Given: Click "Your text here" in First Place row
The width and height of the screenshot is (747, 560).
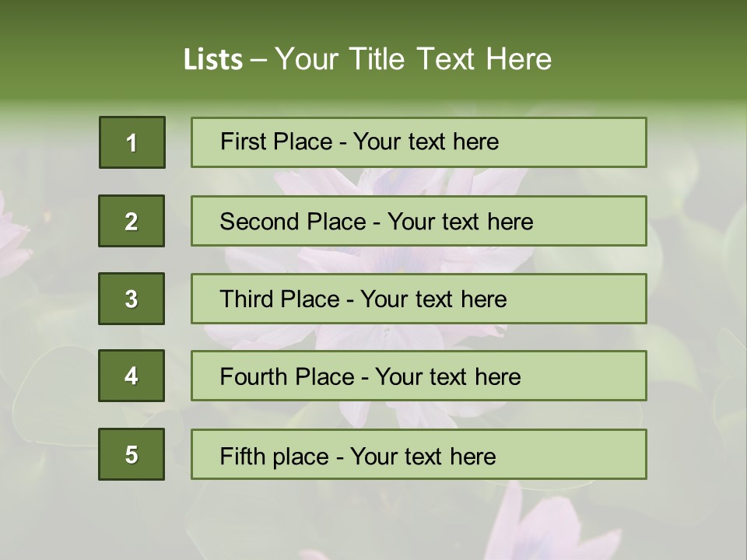Looking at the screenshot, I should 426,142.
